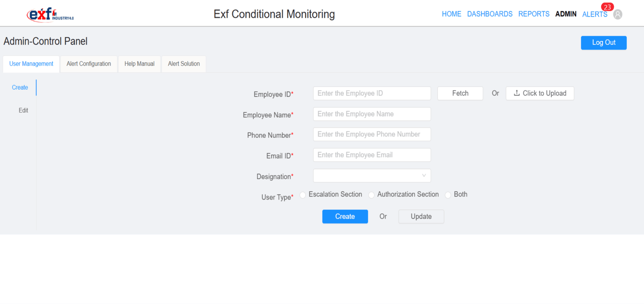Open the DASHBOARDS menu

coord(490,14)
